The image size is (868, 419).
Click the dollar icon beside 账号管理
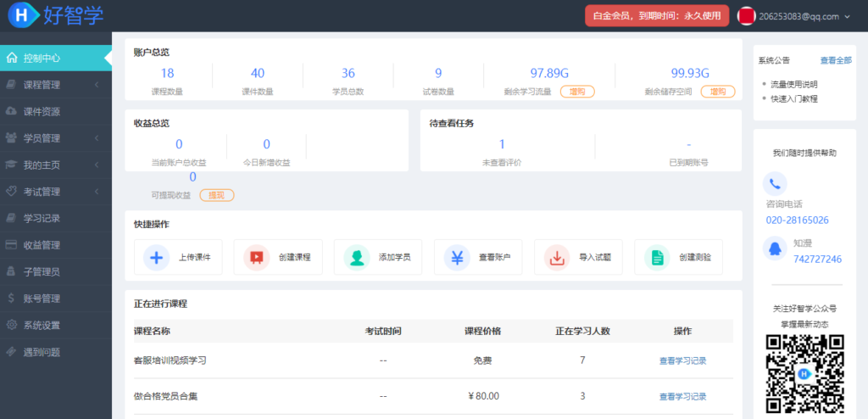10,299
